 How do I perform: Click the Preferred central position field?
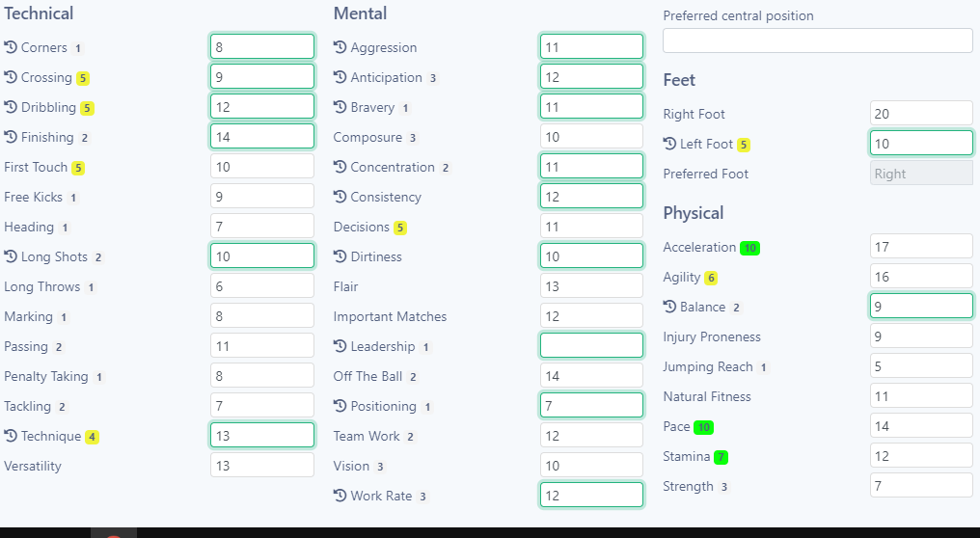(818, 41)
